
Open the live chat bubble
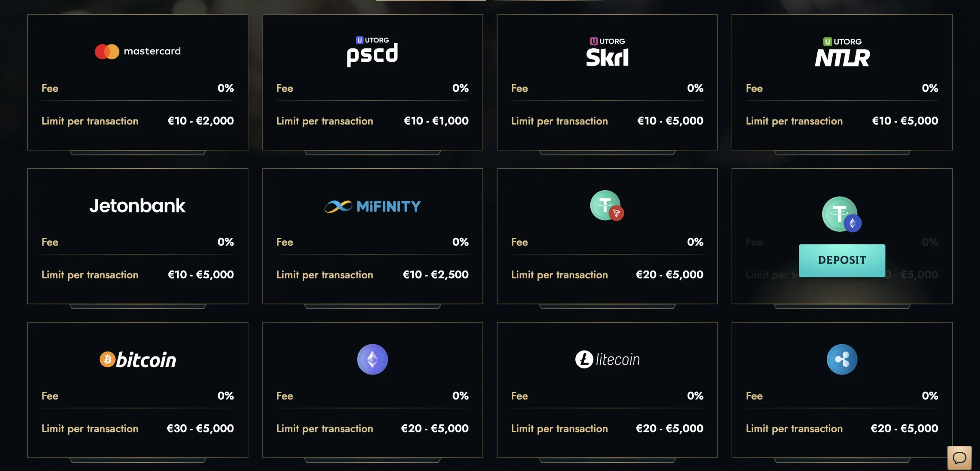tap(959, 458)
